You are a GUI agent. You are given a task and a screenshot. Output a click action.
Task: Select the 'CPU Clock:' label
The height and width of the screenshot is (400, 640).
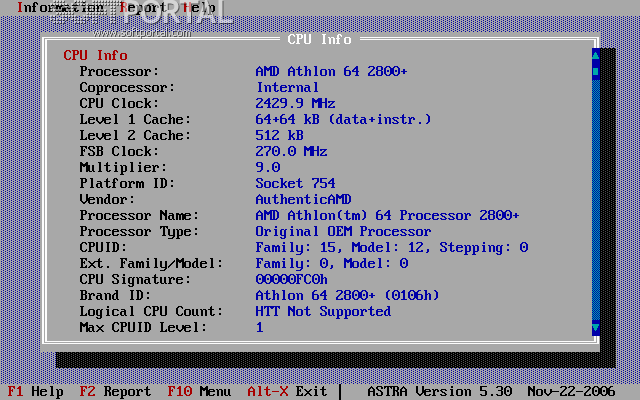click(x=119, y=103)
